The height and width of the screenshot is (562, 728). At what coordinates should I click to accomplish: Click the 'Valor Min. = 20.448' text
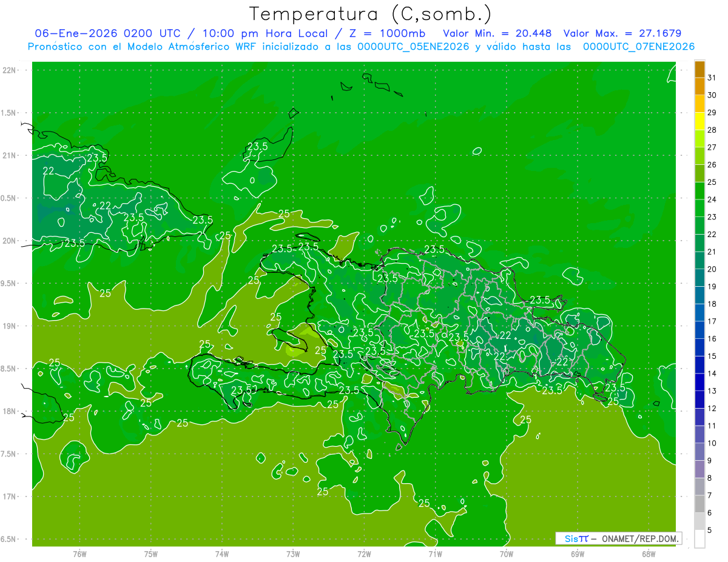tap(497, 33)
